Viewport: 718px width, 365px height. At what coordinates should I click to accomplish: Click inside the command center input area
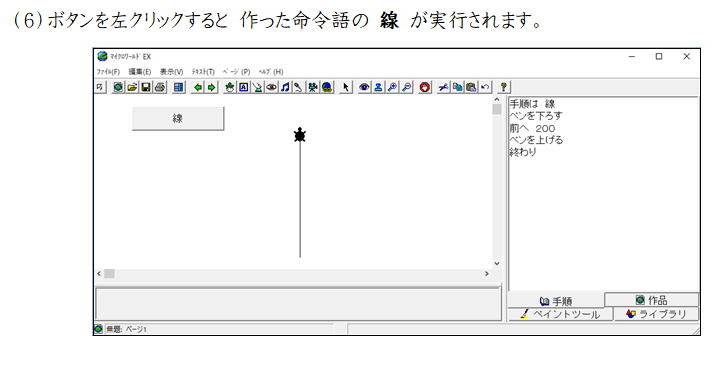[299, 304]
